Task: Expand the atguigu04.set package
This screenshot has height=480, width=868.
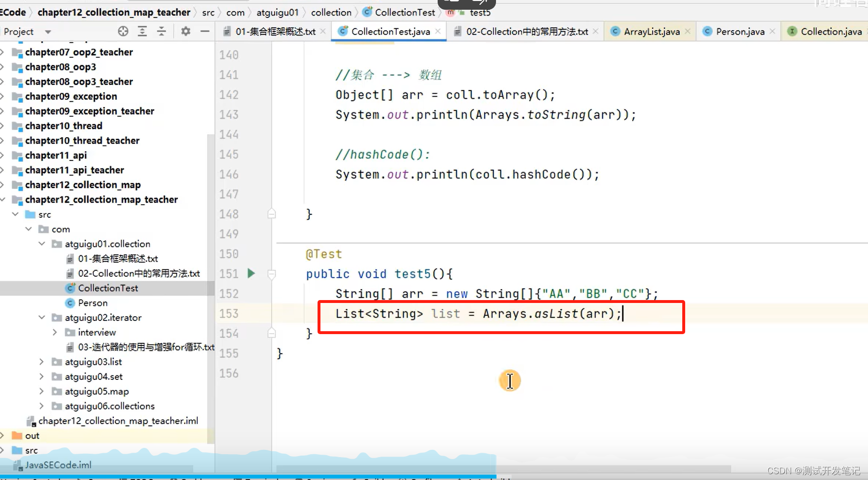Action: [42, 376]
